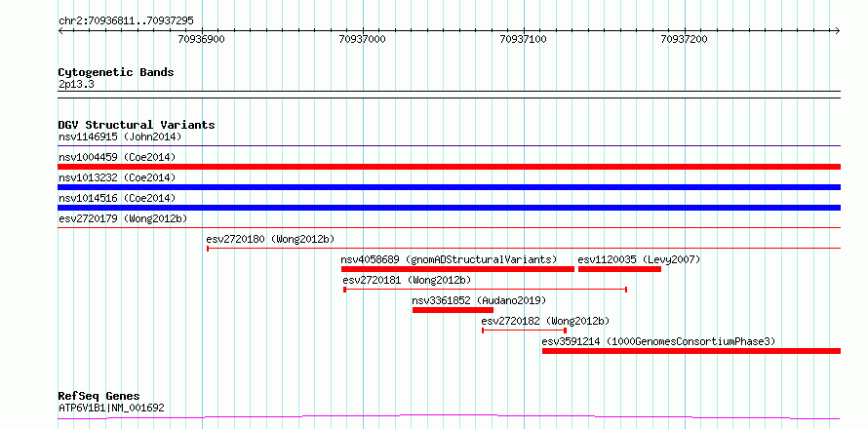Open esv2720180 (Wong2012b) label
Image resolution: width=868 pixels, height=429 pixels.
(x=271, y=239)
